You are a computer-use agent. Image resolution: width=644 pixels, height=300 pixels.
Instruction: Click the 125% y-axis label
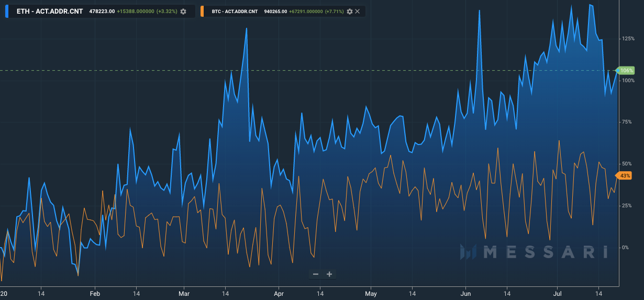[628, 39]
